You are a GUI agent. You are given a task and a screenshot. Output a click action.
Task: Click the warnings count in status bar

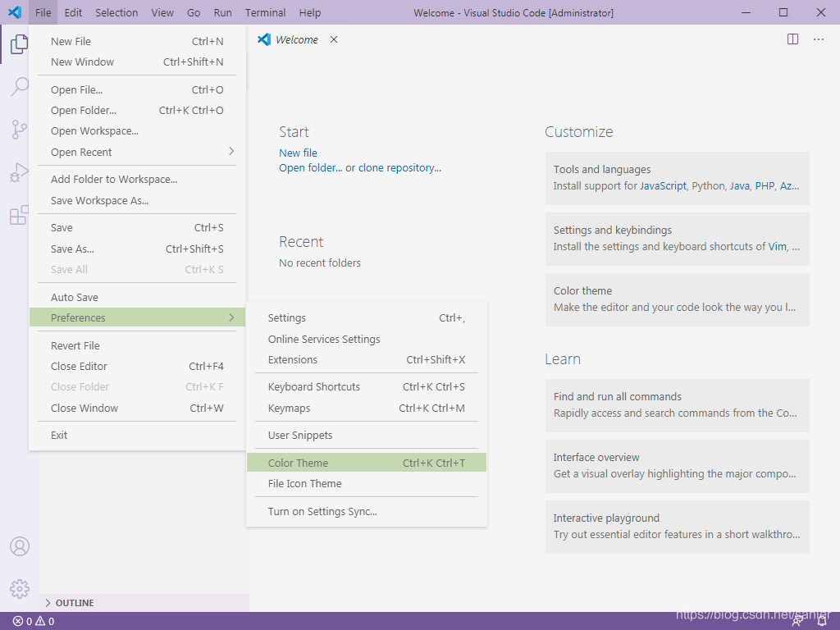coord(45,622)
